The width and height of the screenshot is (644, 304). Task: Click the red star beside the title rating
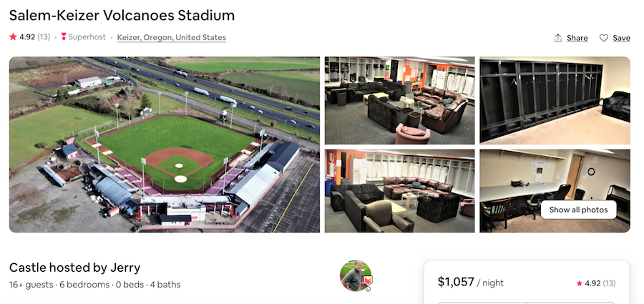pos(12,37)
